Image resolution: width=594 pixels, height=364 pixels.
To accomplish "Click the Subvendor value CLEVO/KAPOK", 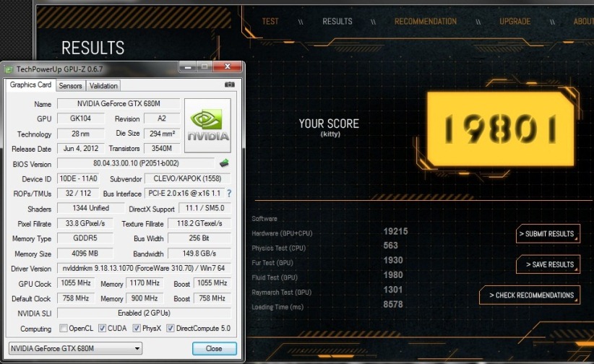I will pyautogui.click(x=187, y=178).
